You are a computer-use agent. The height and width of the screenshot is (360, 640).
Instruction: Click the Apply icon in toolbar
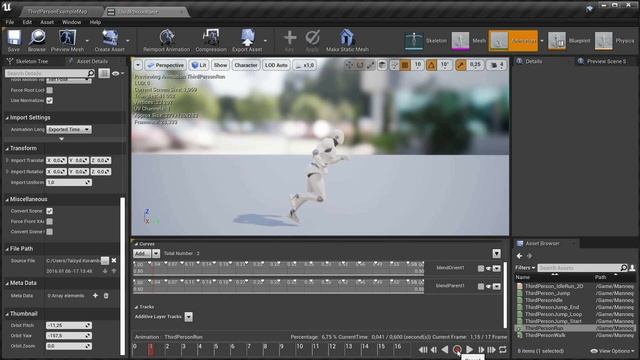[312, 40]
